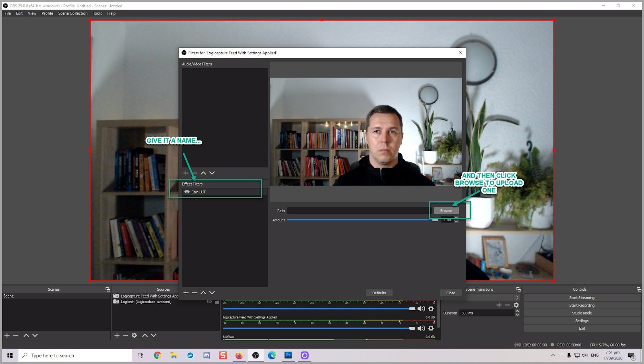The width and height of the screenshot is (644, 364).
Task: Click the LUT Path input field
Action: click(x=359, y=211)
